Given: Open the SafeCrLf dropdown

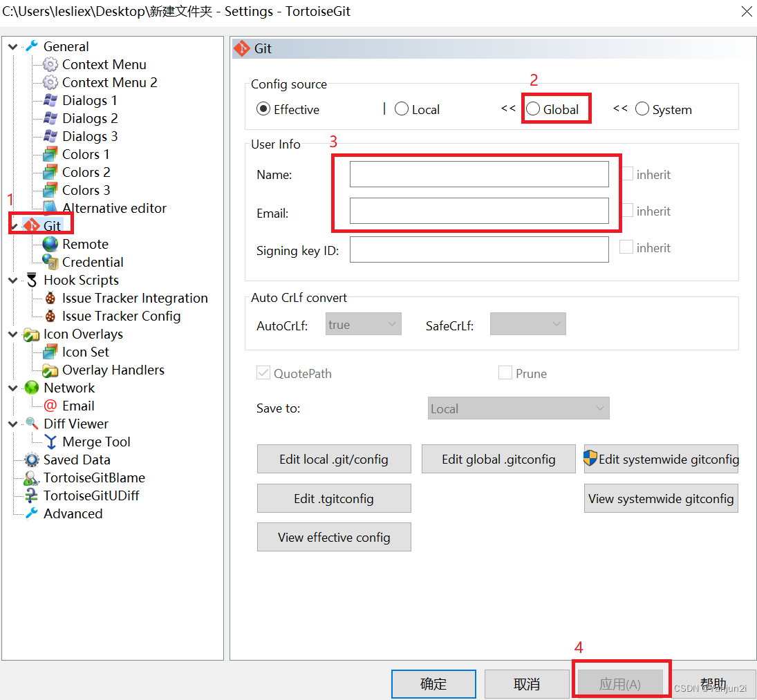Looking at the screenshot, I should [x=528, y=324].
